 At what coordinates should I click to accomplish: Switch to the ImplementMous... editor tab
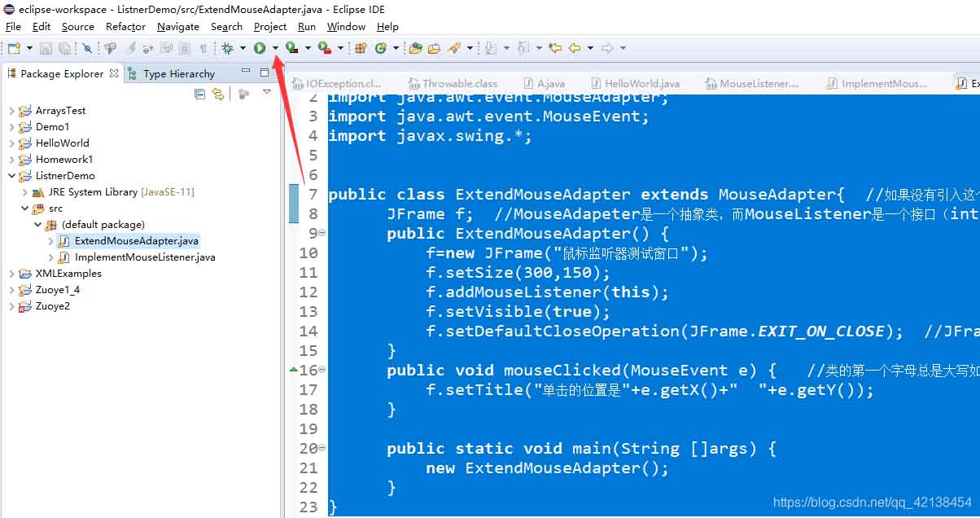click(877, 83)
